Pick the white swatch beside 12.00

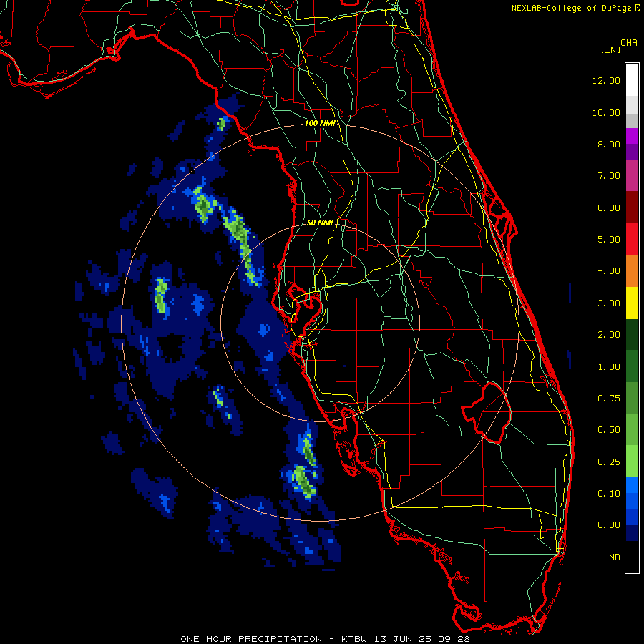(x=632, y=80)
